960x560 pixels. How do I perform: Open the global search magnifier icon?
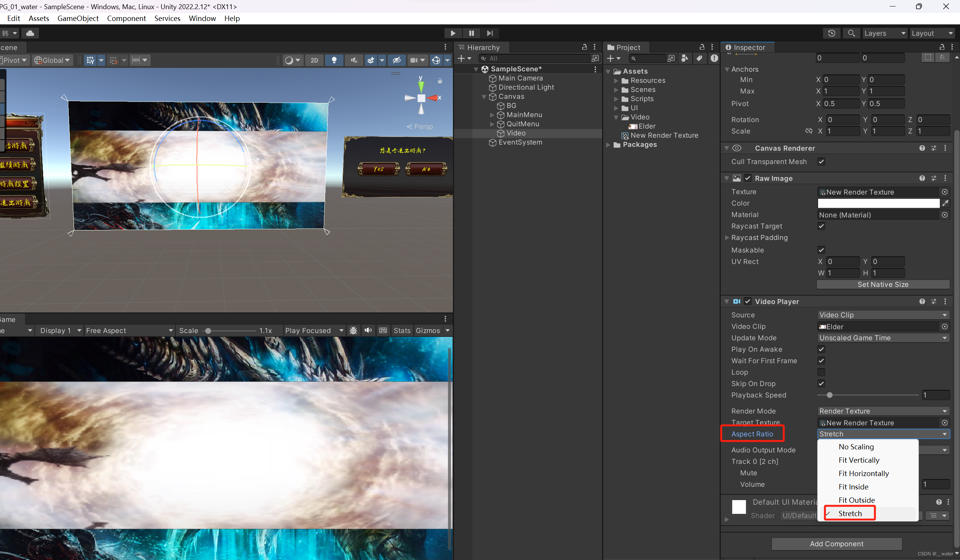coord(851,33)
